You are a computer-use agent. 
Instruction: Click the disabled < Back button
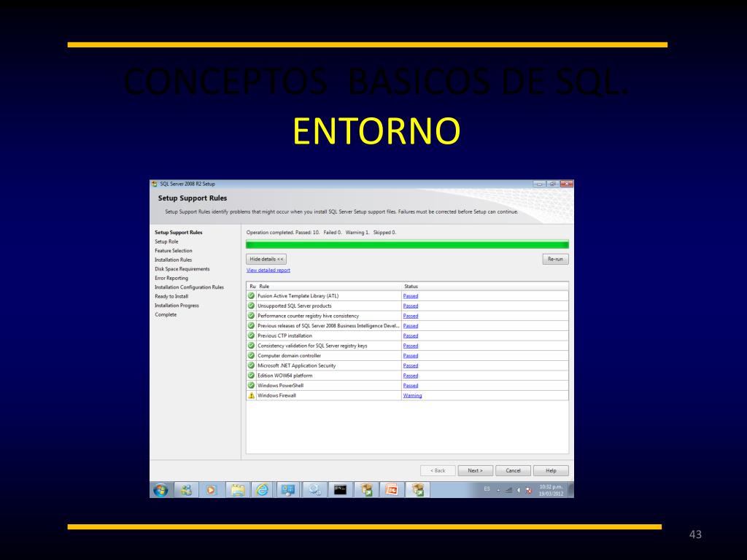pos(438,470)
